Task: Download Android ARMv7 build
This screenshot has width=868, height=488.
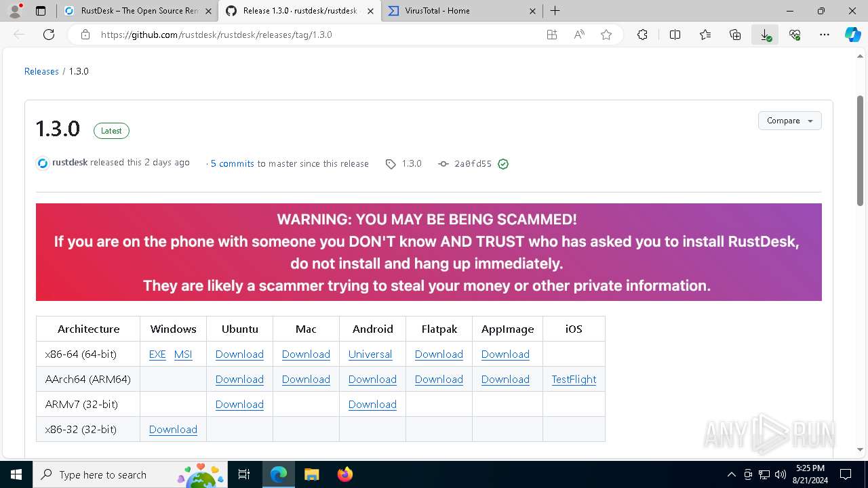Action: click(x=372, y=405)
